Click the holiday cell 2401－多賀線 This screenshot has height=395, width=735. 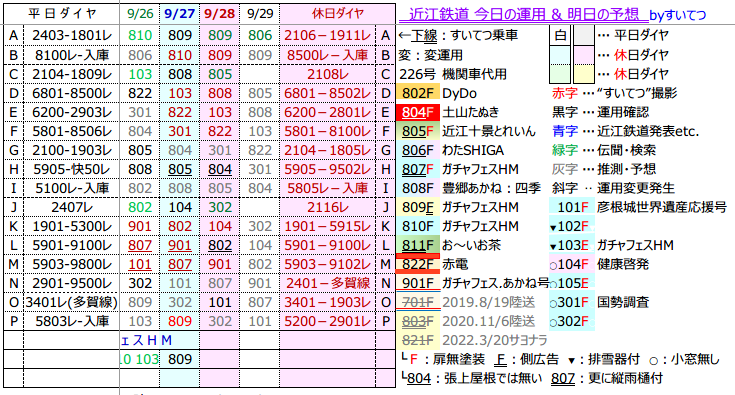328,283
